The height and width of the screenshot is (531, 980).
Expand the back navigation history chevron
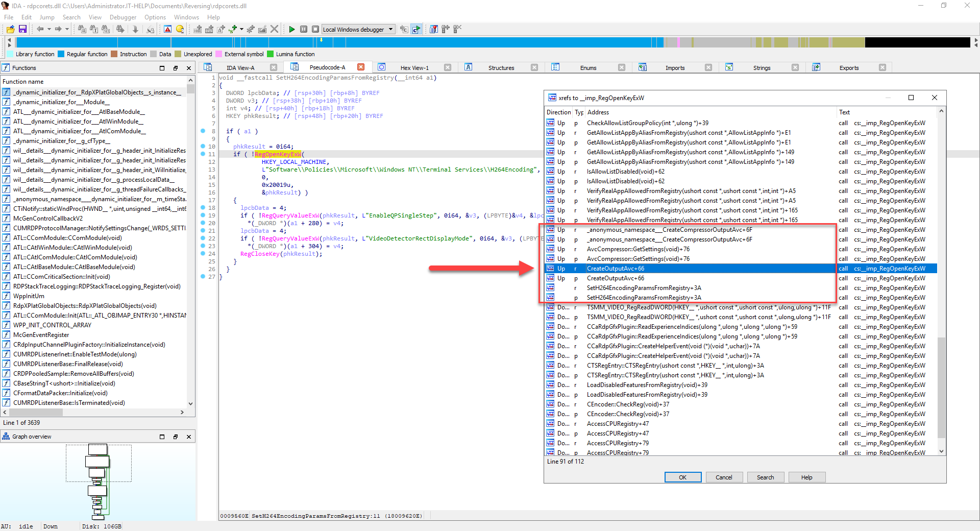(x=49, y=29)
